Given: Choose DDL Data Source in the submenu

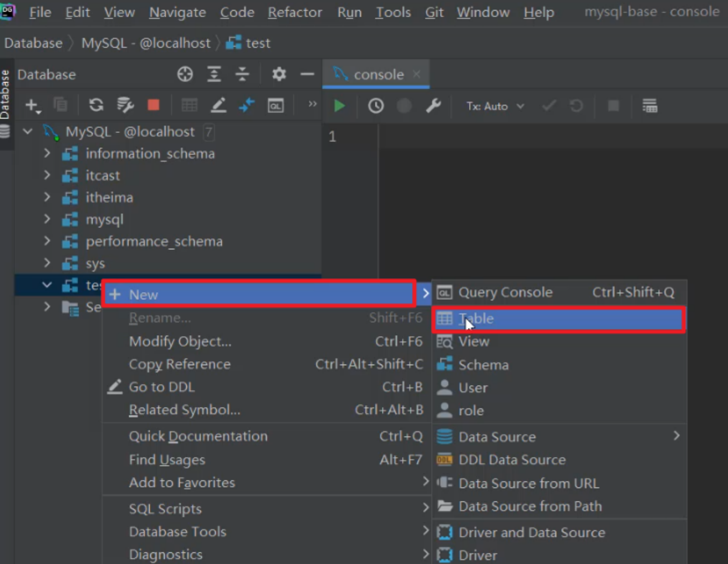Looking at the screenshot, I should click(559, 460).
